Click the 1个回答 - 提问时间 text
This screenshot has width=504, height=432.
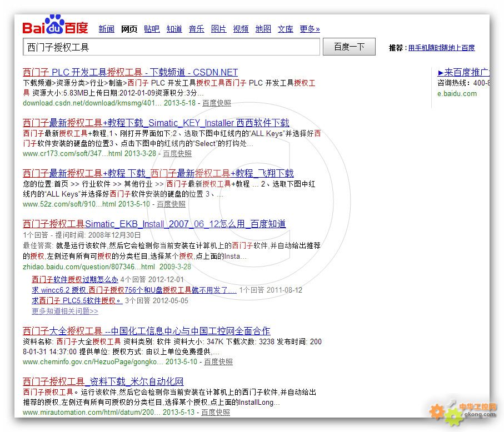[82, 235]
